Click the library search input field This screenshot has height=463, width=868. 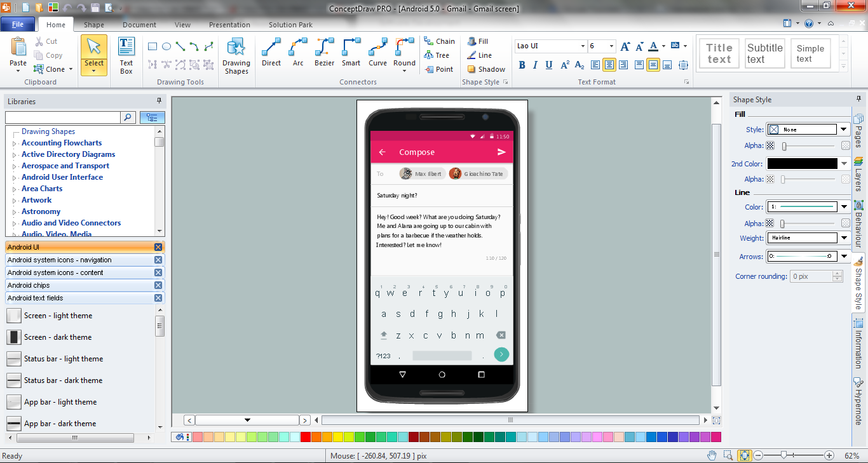click(x=62, y=117)
